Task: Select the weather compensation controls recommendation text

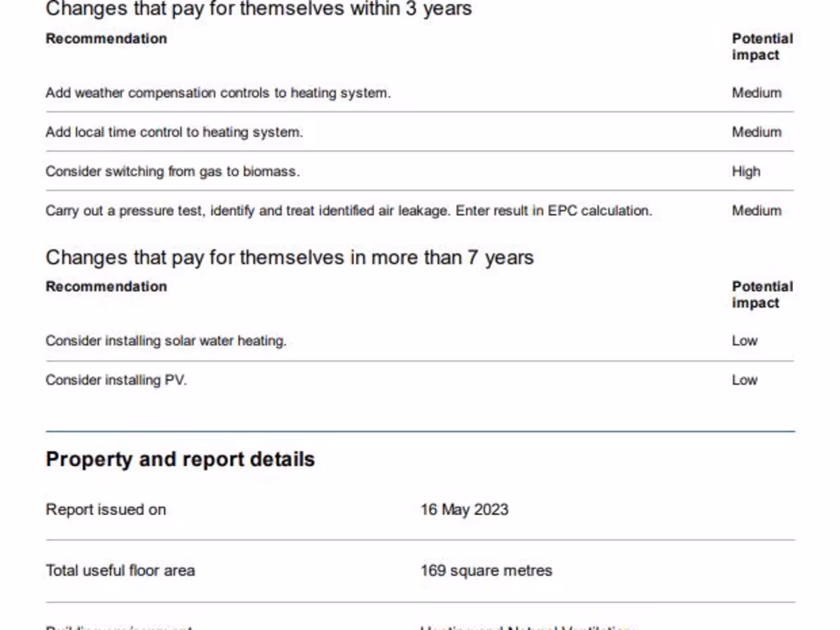Action: tap(217, 93)
